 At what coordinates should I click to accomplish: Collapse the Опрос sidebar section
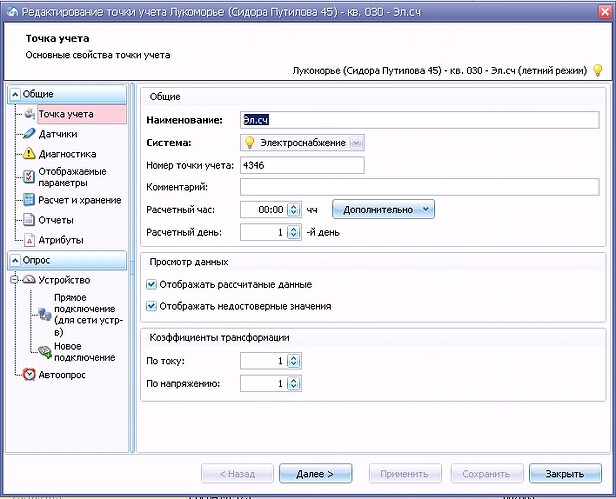pos(15,261)
